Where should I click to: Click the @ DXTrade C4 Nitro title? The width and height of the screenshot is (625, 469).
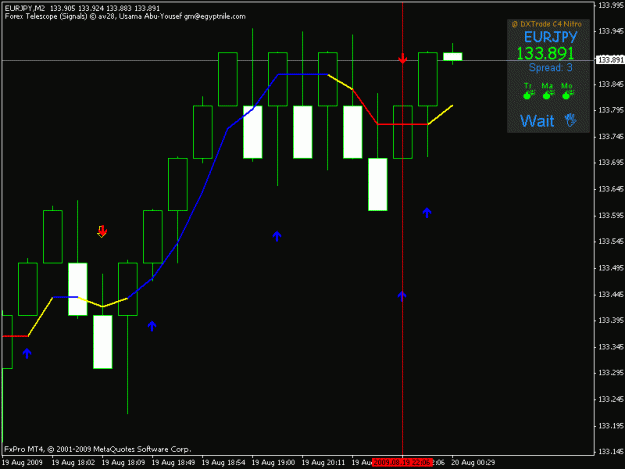(546, 24)
